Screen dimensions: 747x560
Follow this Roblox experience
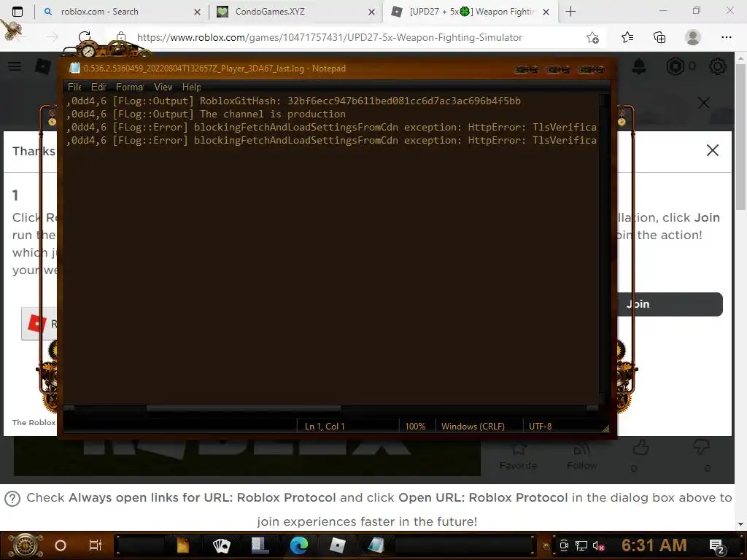(x=581, y=456)
